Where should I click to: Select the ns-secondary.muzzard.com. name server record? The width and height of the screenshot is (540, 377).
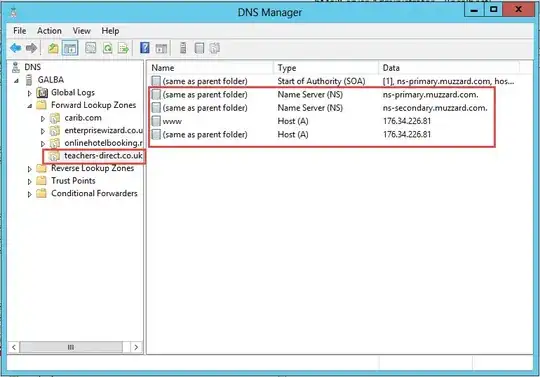pyautogui.click(x=320, y=108)
